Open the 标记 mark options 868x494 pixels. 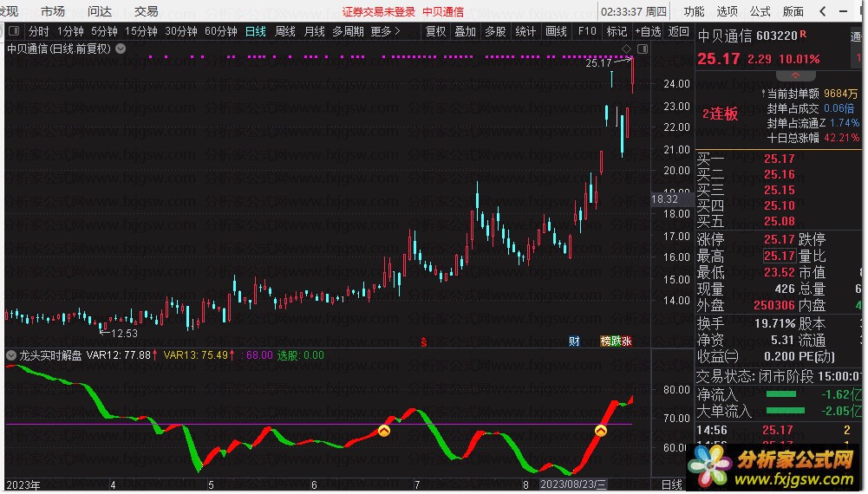point(617,31)
